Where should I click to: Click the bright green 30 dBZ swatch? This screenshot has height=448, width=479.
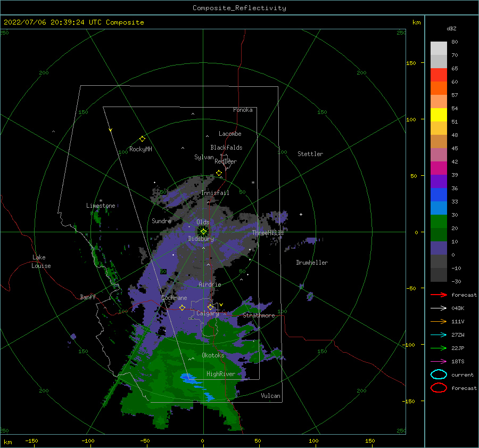coord(439,222)
